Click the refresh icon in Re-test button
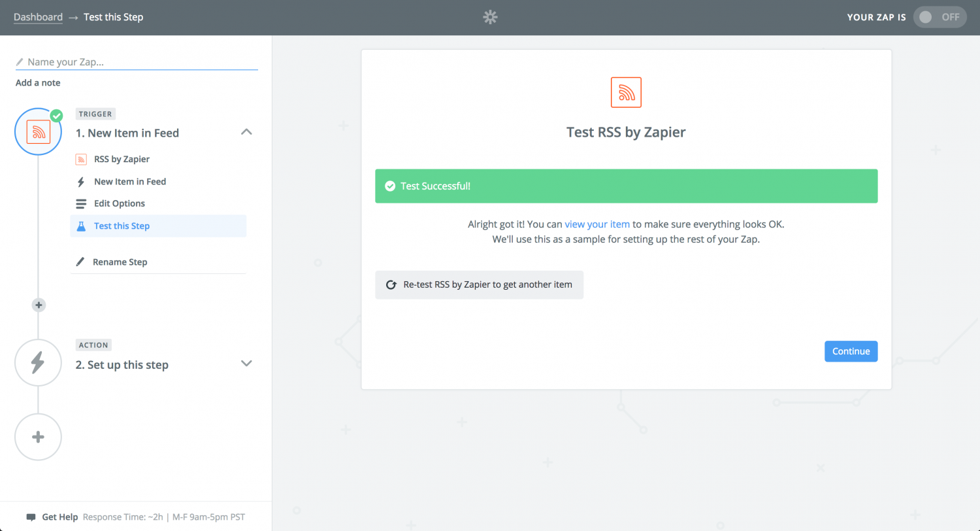This screenshot has height=531, width=980. click(x=391, y=285)
